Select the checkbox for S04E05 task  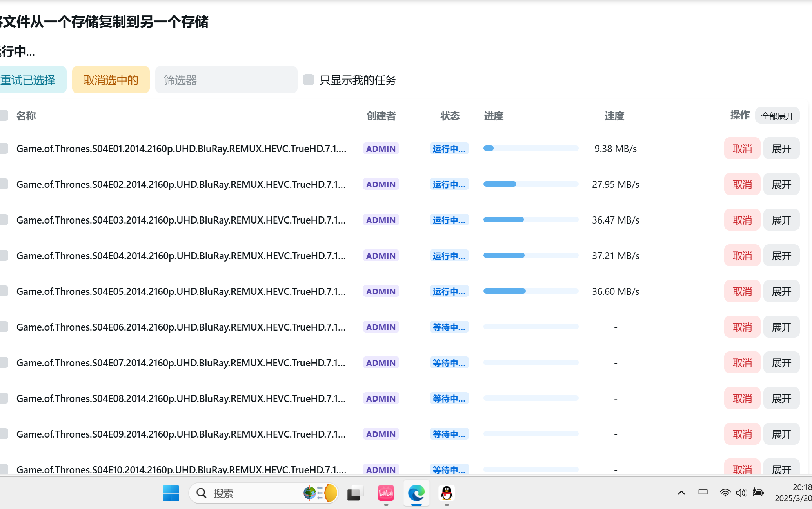4,291
